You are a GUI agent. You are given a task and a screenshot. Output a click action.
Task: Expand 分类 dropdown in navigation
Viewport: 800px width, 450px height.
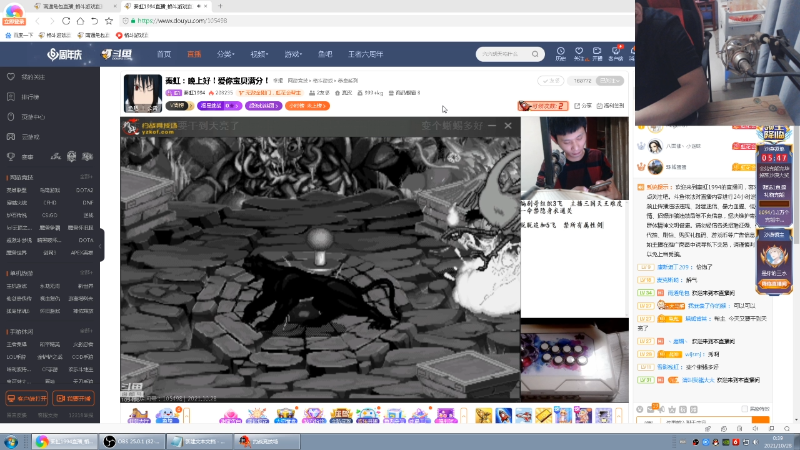click(x=225, y=54)
